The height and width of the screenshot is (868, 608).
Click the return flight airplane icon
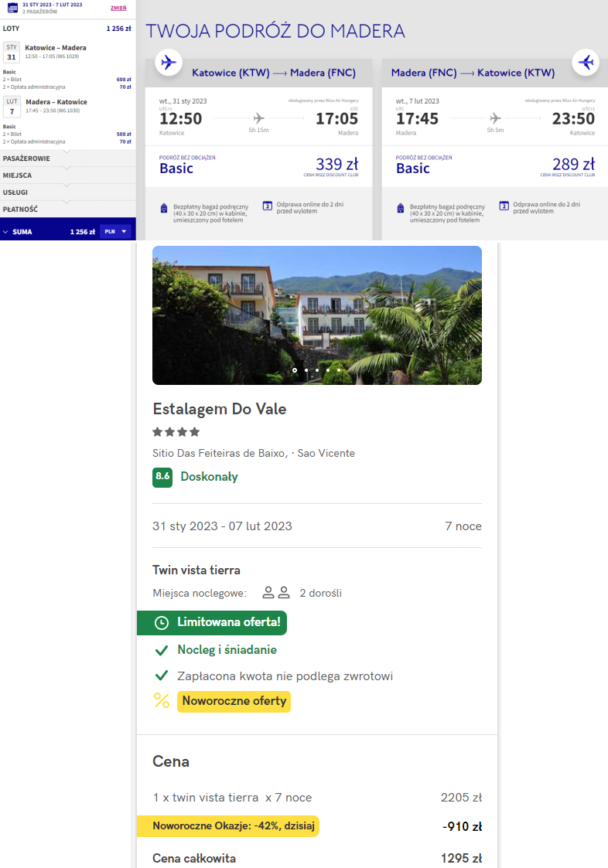(586, 62)
